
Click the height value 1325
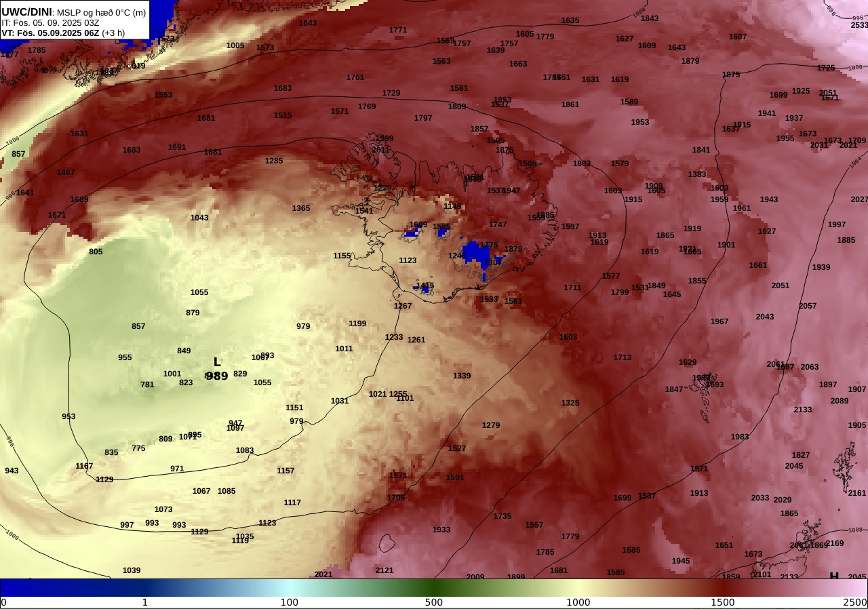click(x=570, y=403)
